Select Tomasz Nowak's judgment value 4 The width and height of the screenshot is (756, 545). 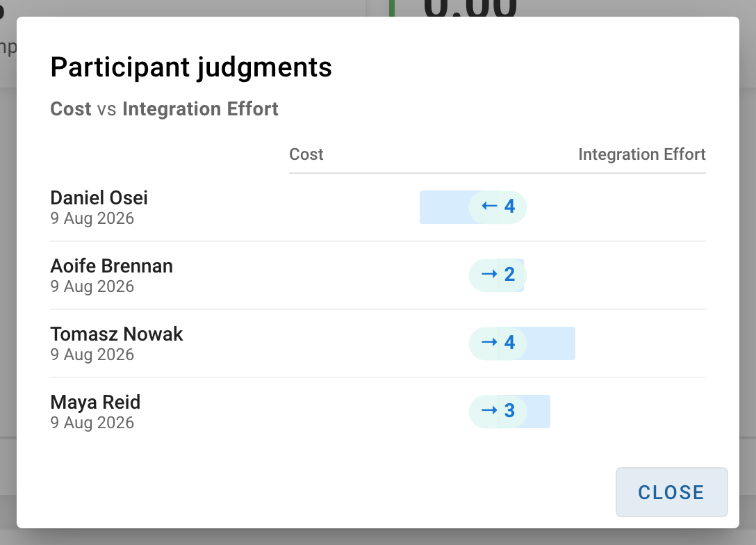coord(509,343)
